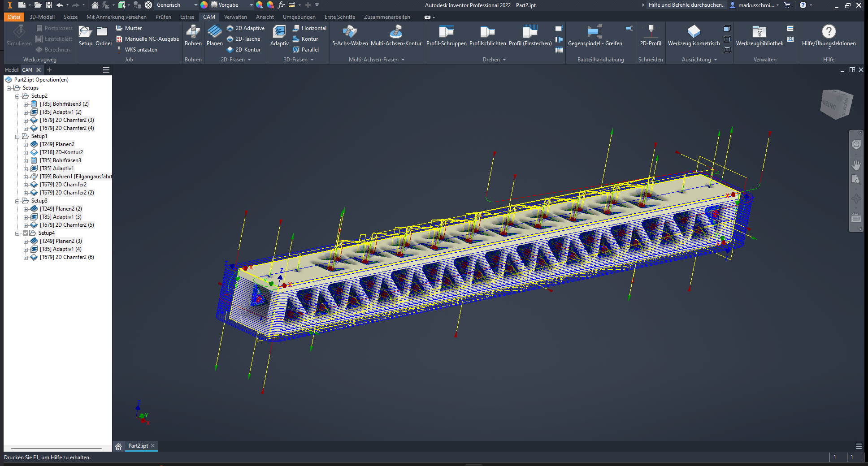
Task: Choose the 2D Adaptive milling strategy
Action: tap(245, 28)
